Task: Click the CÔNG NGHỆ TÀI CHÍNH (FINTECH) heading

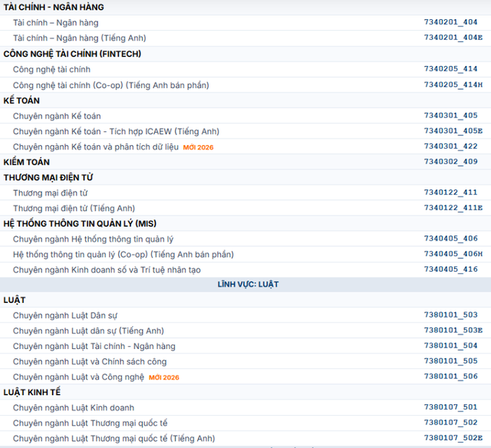Action: click(x=72, y=54)
